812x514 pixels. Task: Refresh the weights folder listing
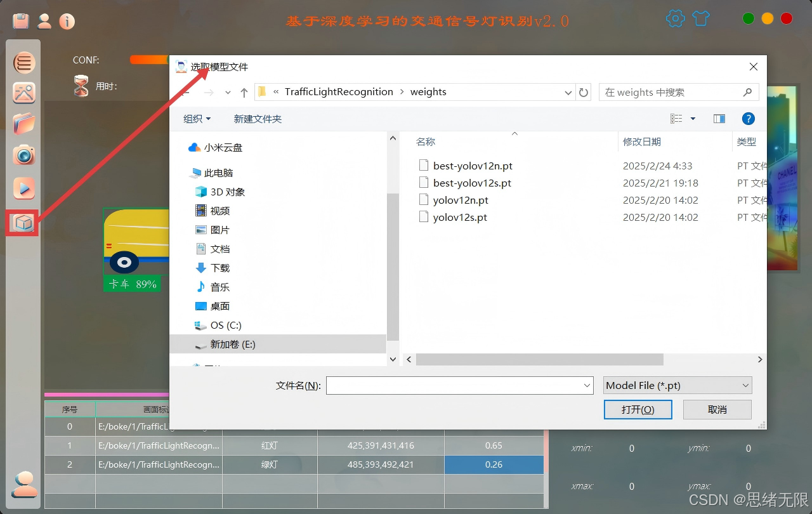(x=584, y=92)
